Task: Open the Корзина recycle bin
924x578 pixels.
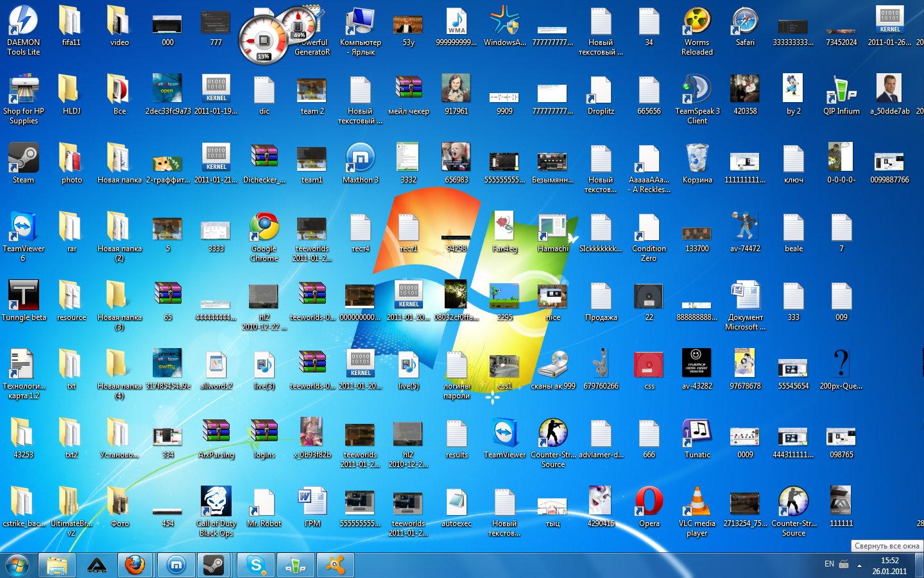Action: 697,163
